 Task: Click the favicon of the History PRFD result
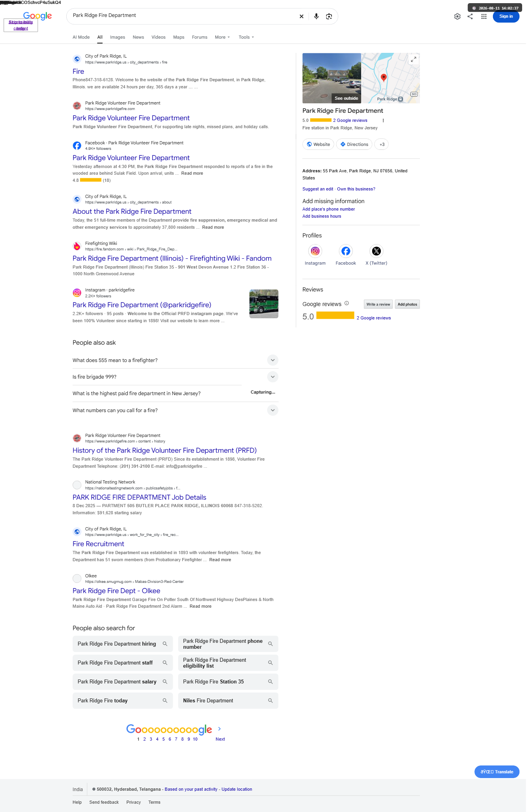77,438
